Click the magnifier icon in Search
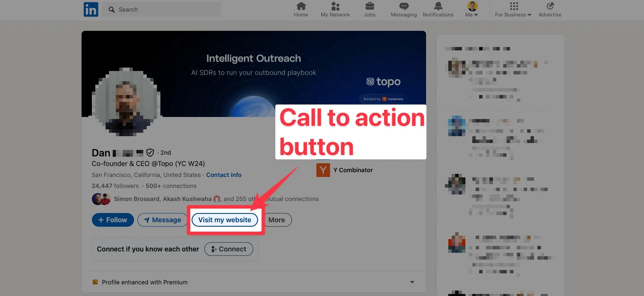The image size is (644, 296). pos(112,10)
